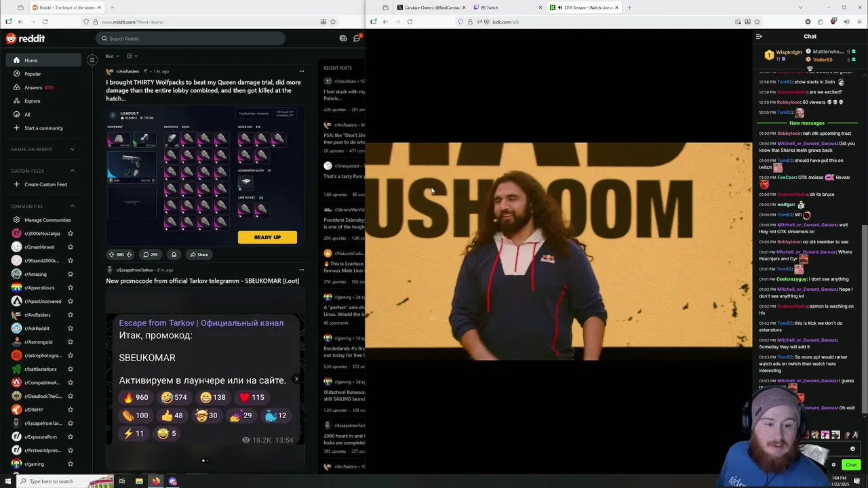Jump to New messages in Kick chat
The image size is (868, 488).
pos(807,123)
